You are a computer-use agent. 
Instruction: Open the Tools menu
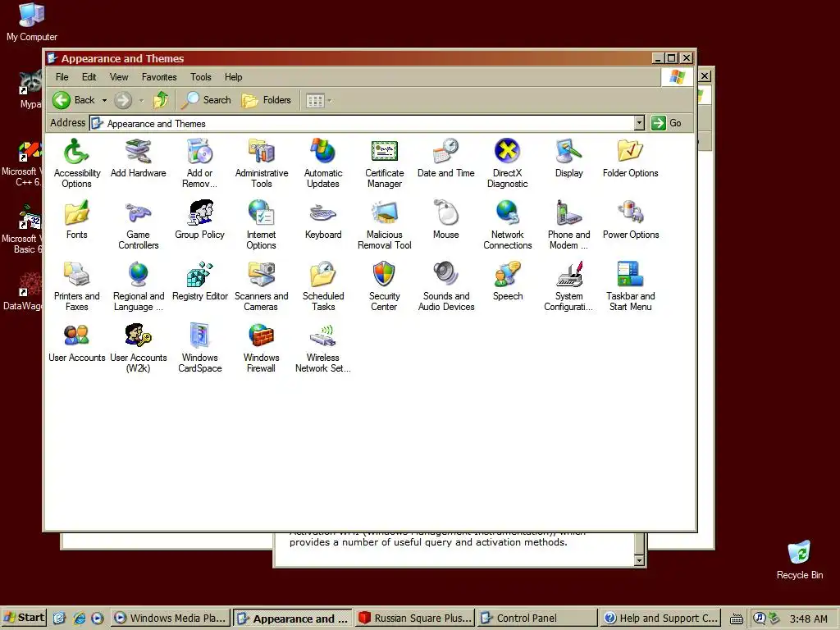[201, 77]
